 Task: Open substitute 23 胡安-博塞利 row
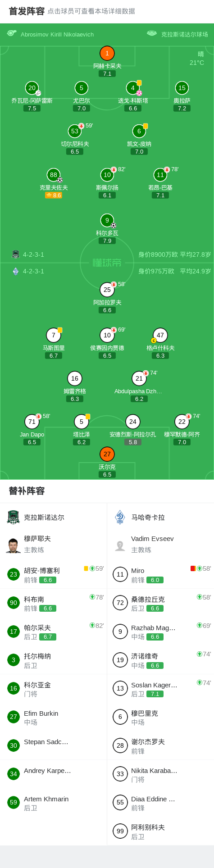(54, 574)
